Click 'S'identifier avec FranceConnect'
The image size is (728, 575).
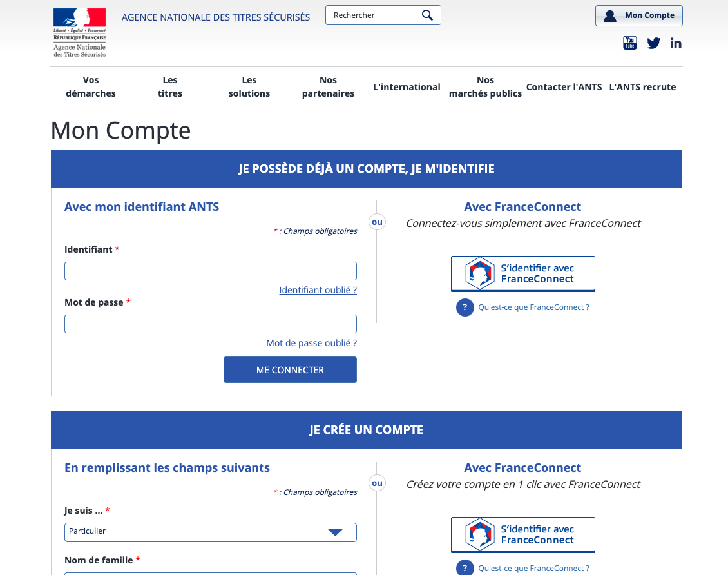tap(522, 273)
